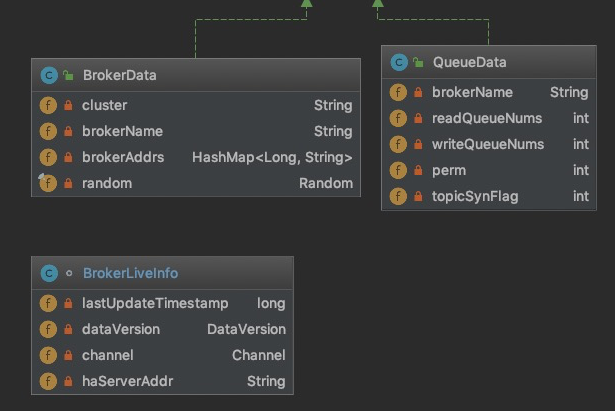Screen dimensions: 615x411
Task: Click String type of QueueData brokerName
Action: 569,93
